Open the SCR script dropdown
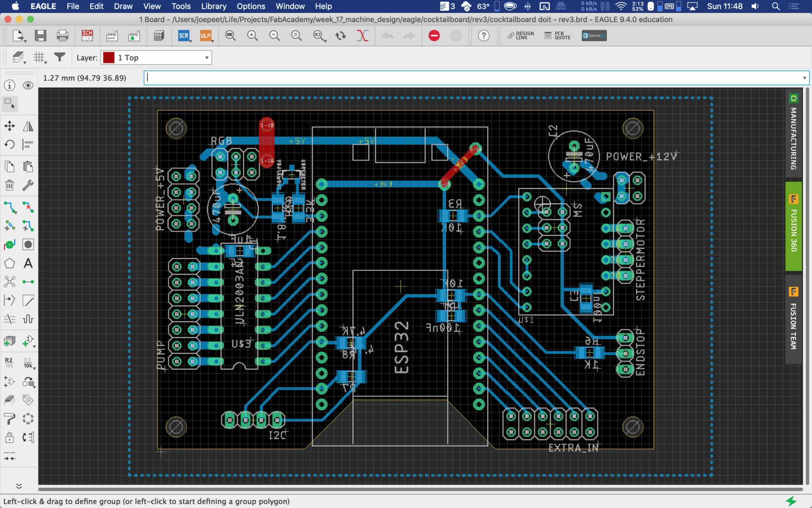Image resolution: width=812 pixels, height=508 pixels. click(x=184, y=36)
